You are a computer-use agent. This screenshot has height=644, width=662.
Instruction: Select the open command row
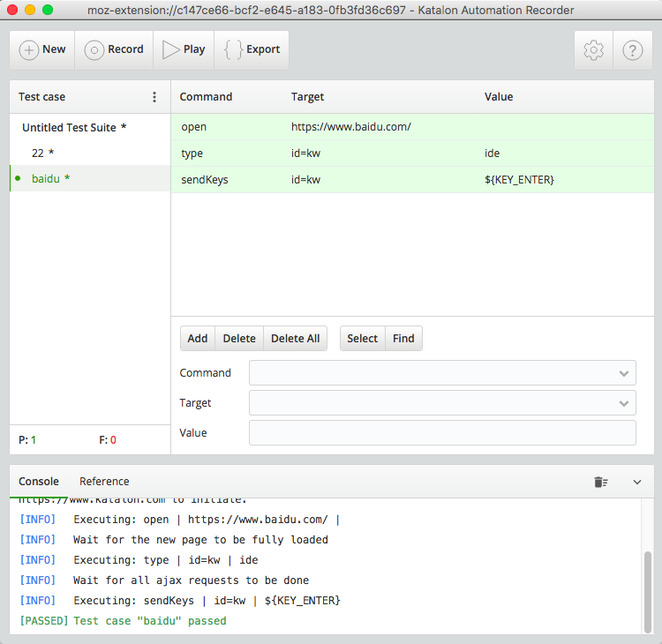tap(412, 127)
